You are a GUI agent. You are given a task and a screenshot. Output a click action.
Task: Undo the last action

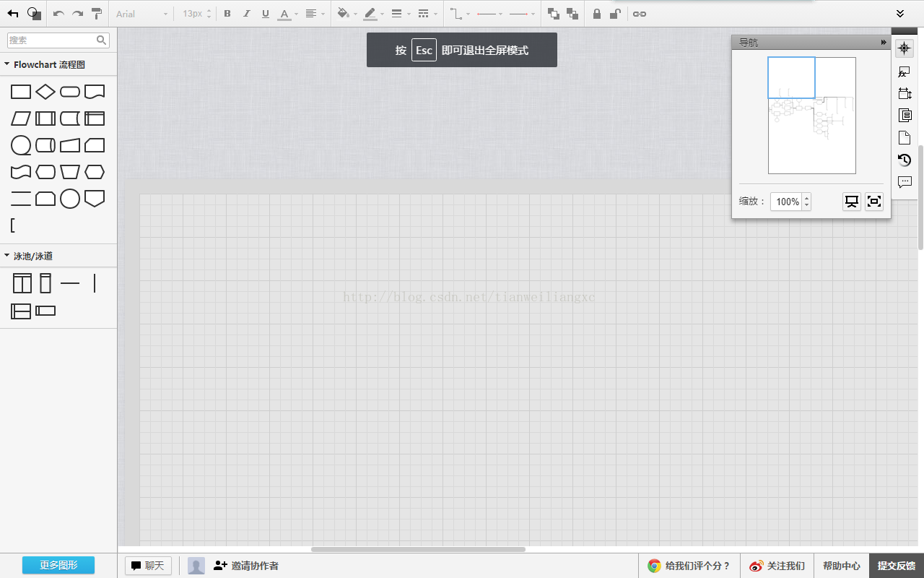(x=59, y=14)
